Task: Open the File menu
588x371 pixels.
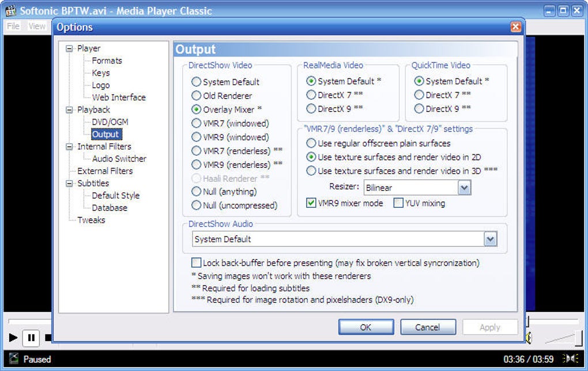Action: pos(13,26)
